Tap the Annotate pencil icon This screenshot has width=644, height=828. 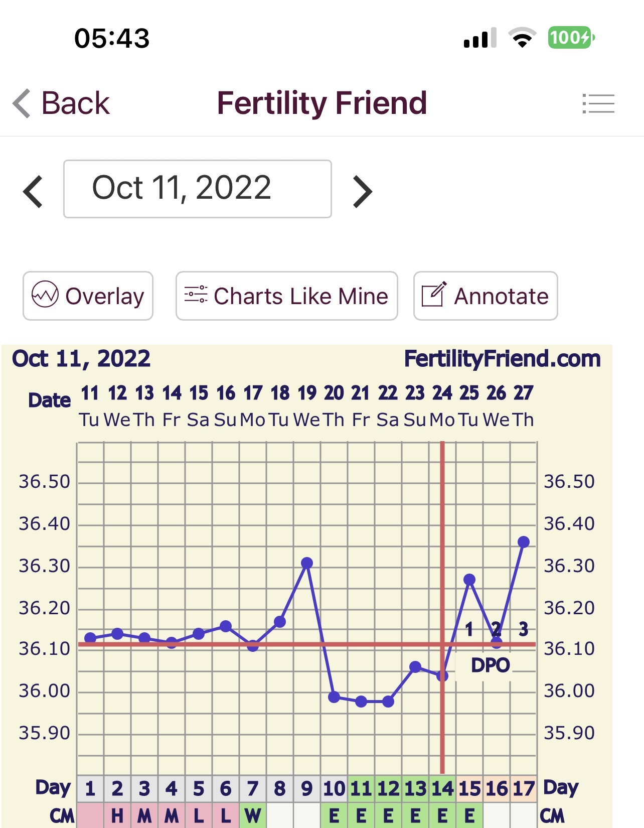[x=433, y=295]
